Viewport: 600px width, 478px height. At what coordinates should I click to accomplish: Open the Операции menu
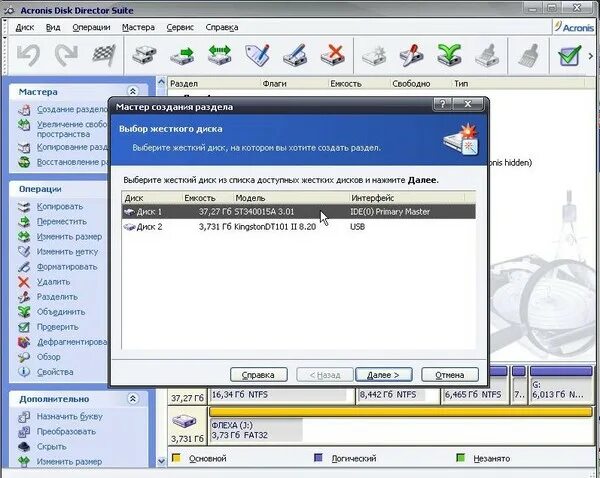click(x=91, y=28)
